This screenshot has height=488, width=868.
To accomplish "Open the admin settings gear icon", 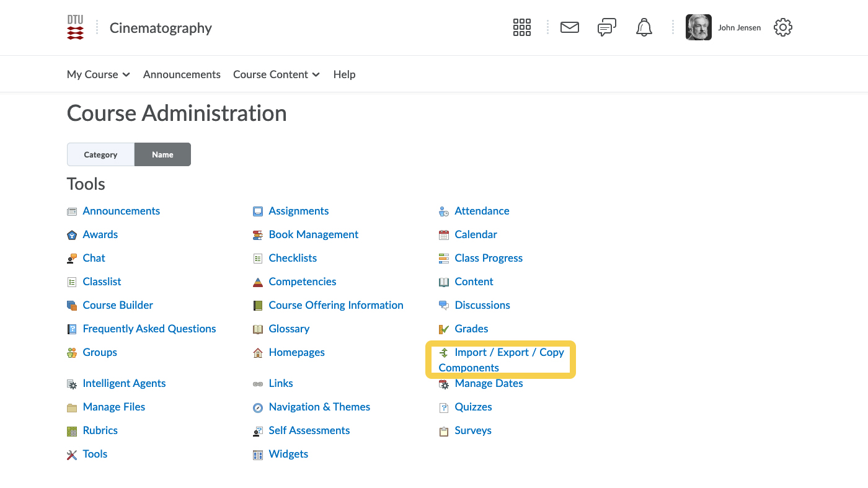I will 783,27.
